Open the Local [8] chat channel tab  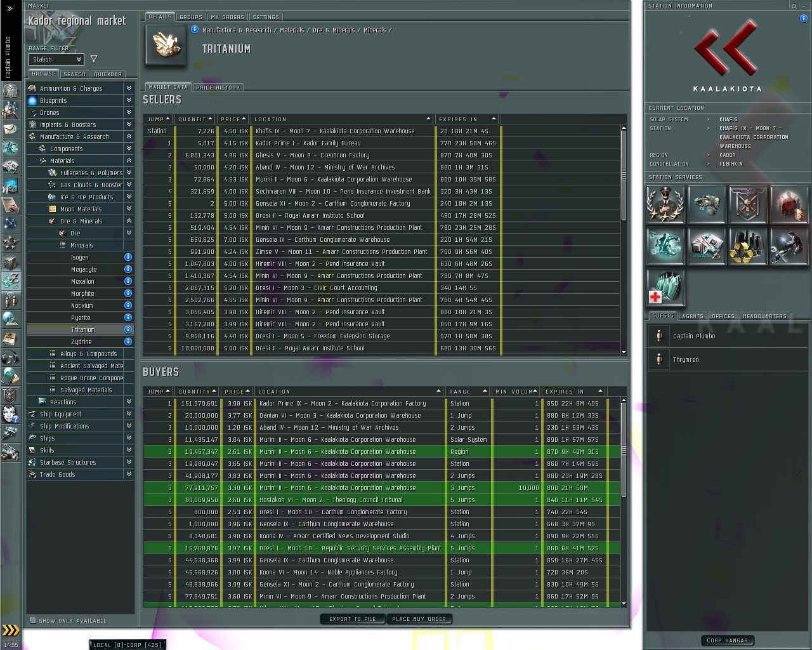point(128,645)
